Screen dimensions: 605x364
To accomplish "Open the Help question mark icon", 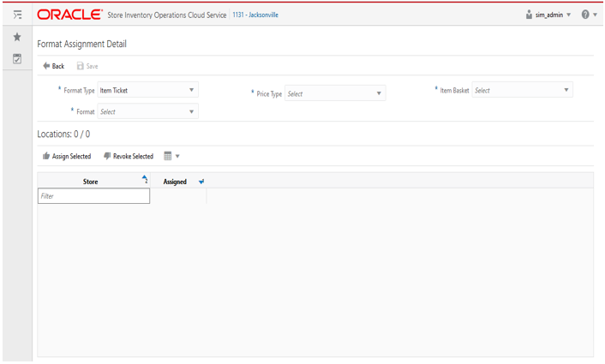I will pyautogui.click(x=585, y=15).
